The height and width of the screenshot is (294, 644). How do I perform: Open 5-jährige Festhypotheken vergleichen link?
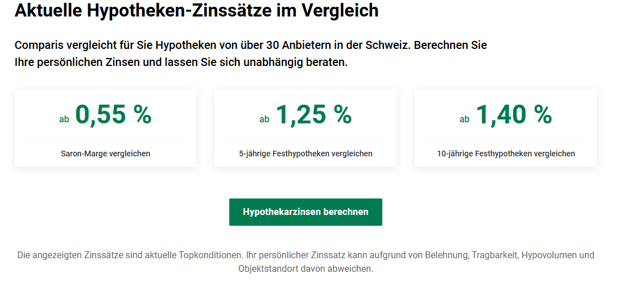coord(306,154)
